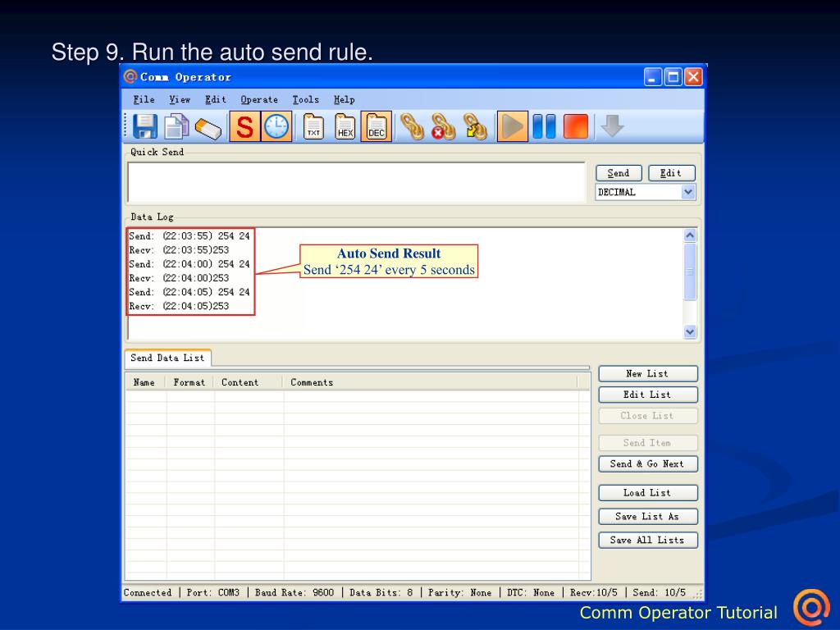
Task: Click the Edit List button
Action: 648,395
